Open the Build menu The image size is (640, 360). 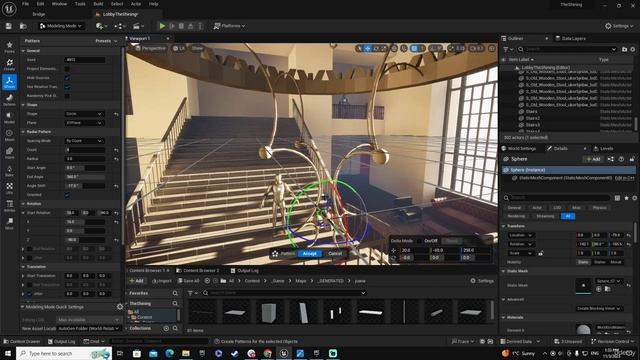[98, 4]
